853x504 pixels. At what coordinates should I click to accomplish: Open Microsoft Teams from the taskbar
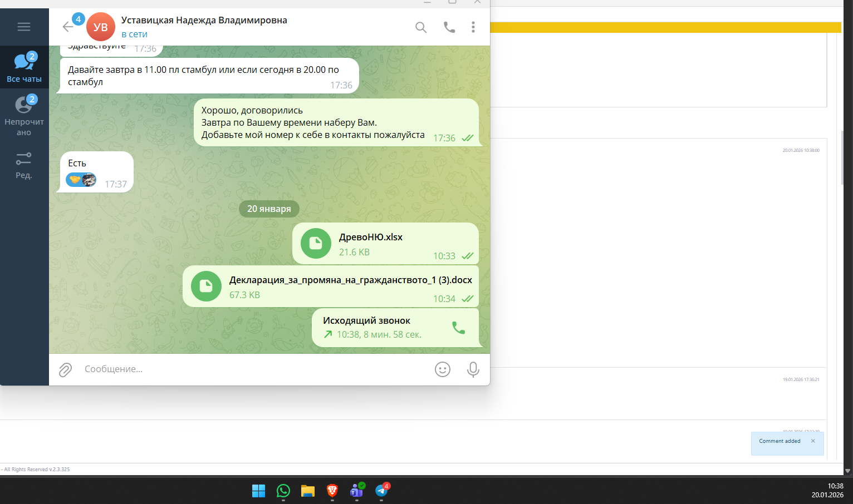pyautogui.click(x=357, y=491)
